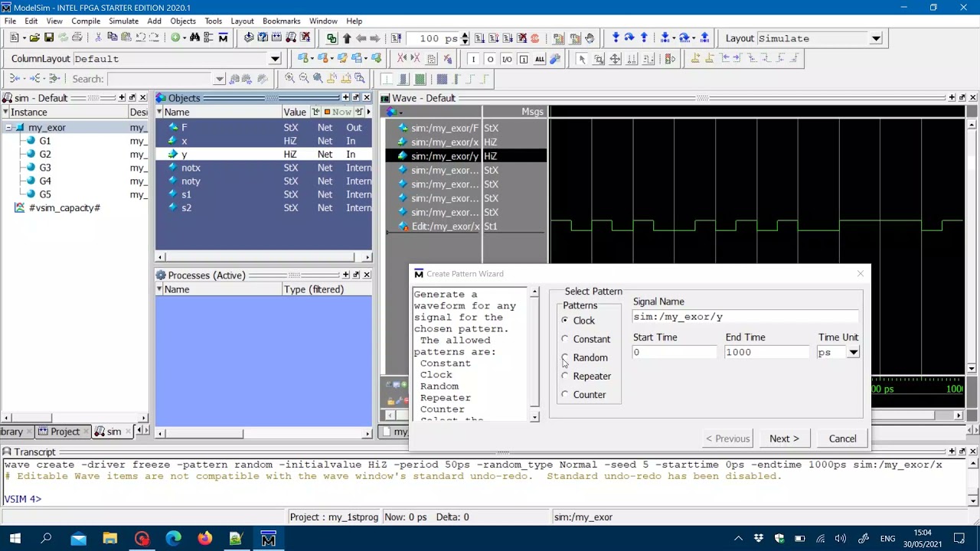Click the yellow 'insert cursor' icon
980x551 pixels.
tap(695, 59)
